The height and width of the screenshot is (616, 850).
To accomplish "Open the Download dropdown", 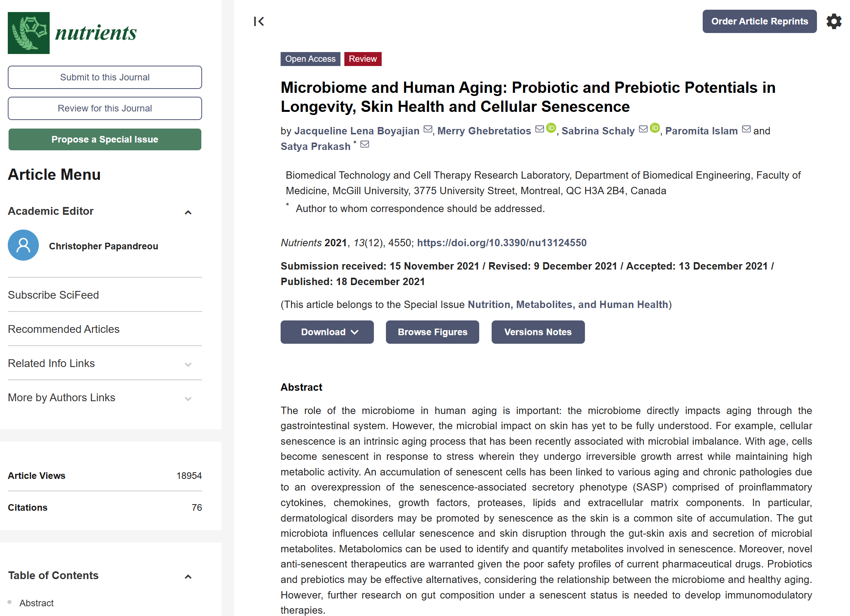I will pos(327,332).
